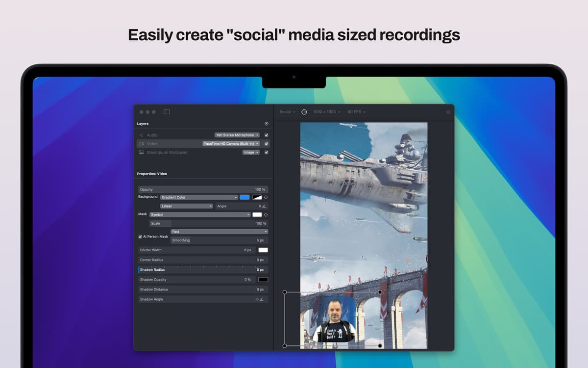Click the more options ellipsis in toolbar
Image resolution: width=588 pixels, height=368 pixels.
coord(304,112)
